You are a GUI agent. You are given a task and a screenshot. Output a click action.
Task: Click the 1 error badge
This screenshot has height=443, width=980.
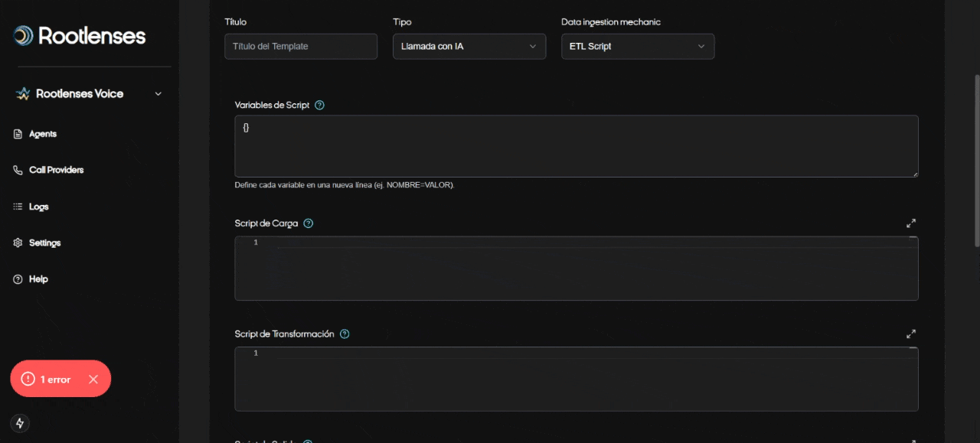[x=50, y=379]
